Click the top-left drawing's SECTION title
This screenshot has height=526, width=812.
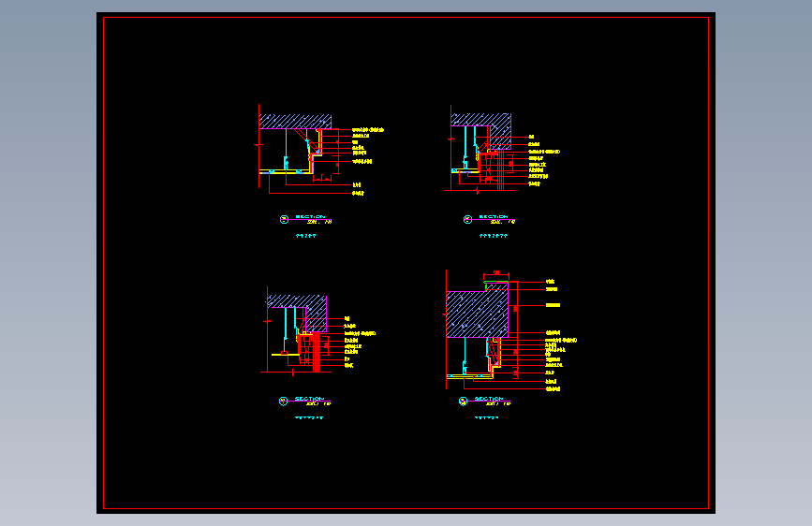click(x=310, y=217)
